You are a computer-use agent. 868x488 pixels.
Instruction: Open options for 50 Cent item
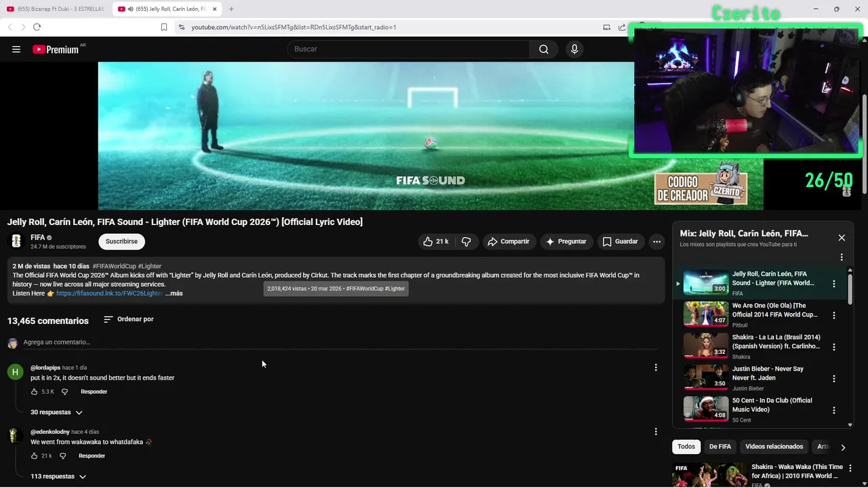834,410
